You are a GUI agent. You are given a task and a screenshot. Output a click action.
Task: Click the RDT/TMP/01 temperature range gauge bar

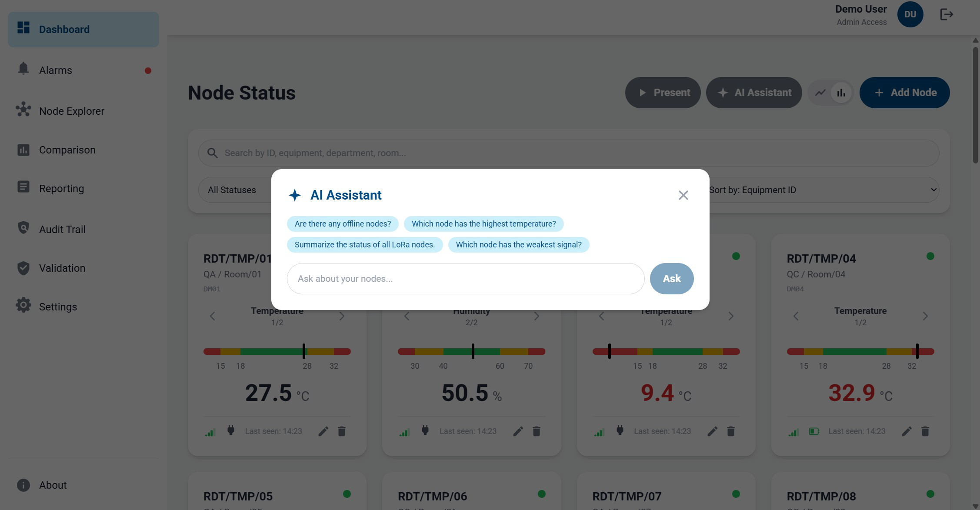point(277,351)
